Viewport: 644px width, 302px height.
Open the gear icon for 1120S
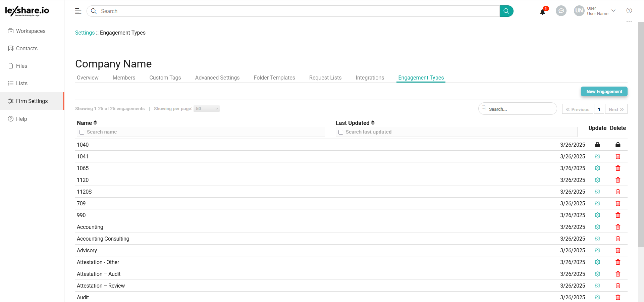(597, 192)
